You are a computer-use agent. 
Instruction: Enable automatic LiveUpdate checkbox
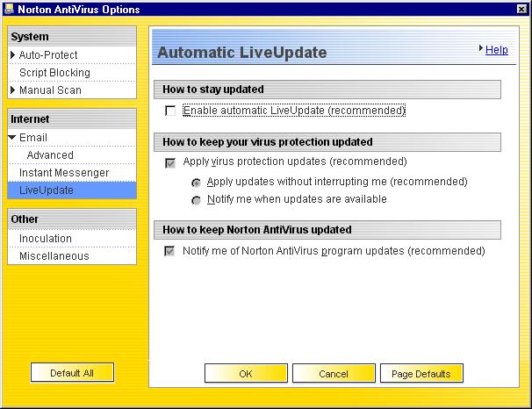pyautogui.click(x=170, y=111)
